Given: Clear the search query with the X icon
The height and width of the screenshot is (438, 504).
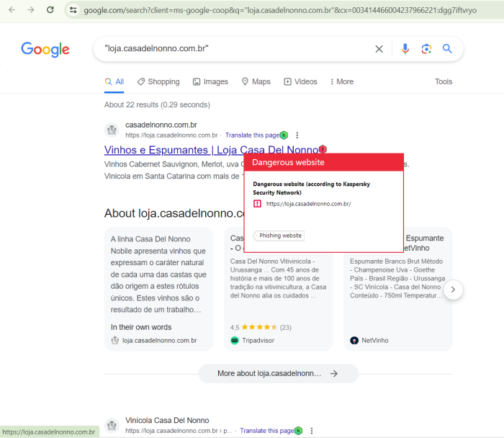Looking at the screenshot, I should click(x=379, y=49).
